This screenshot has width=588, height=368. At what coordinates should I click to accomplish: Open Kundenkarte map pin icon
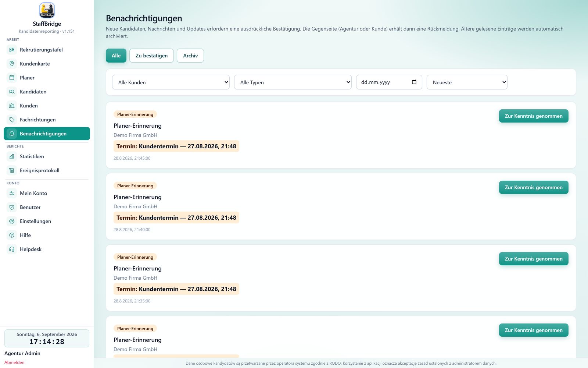click(12, 64)
